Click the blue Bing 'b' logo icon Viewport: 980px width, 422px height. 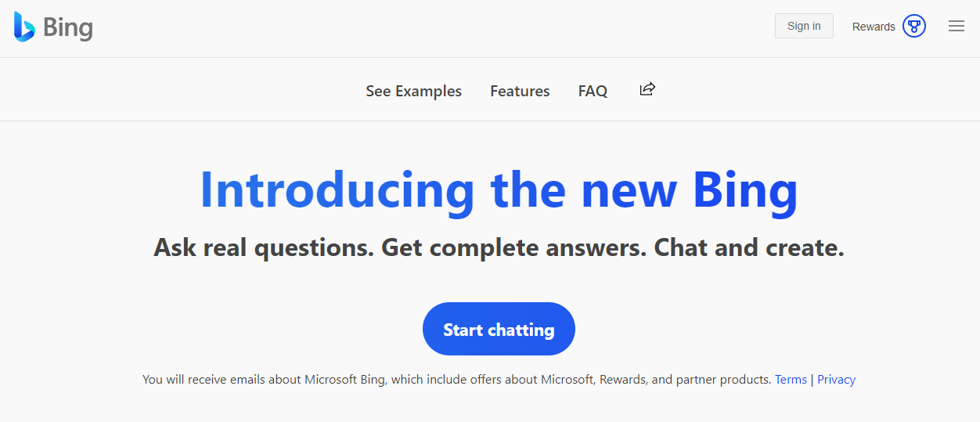(24, 27)
